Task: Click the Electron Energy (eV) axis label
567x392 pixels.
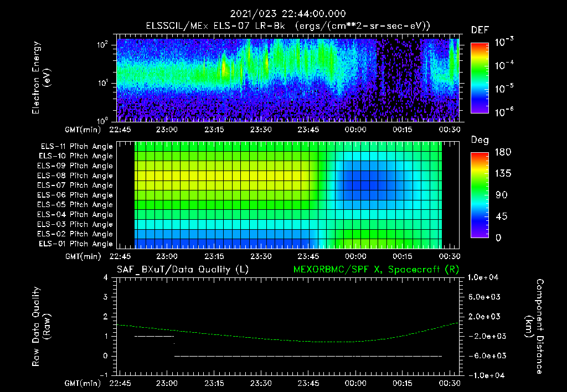Action: (x=41, y=78)
